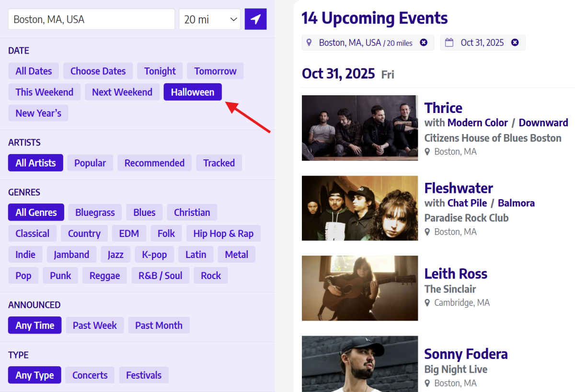Filter by This Weekend
575x392 pixels.
click(x=45, y=92)
